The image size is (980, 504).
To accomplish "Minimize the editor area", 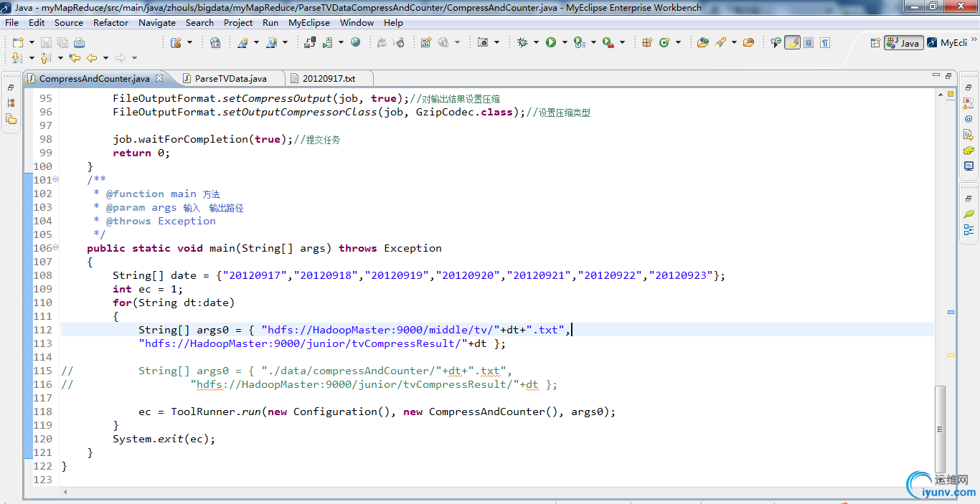I will [x=936, y=75].
